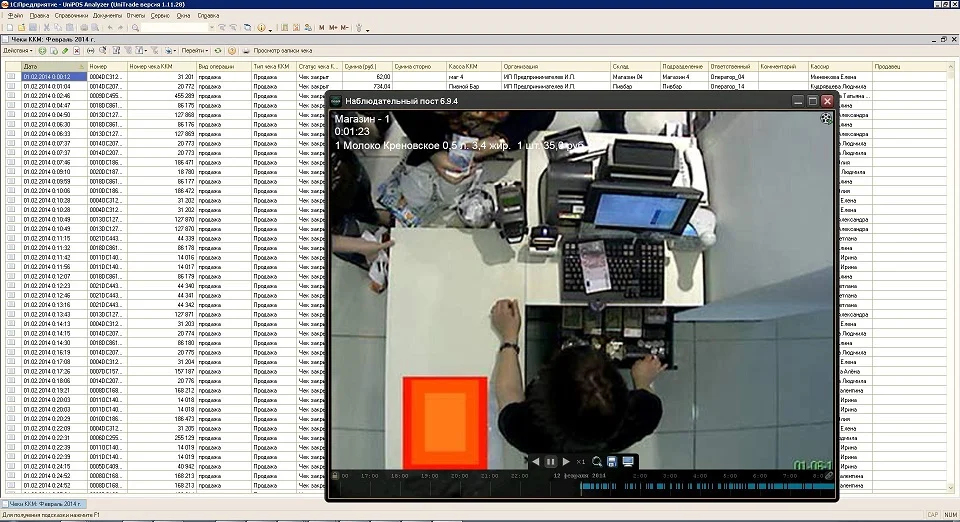Viewport: 960px width, 522px height.
Task: Open the search combo box in main toolbar
Action: (175, 28)
